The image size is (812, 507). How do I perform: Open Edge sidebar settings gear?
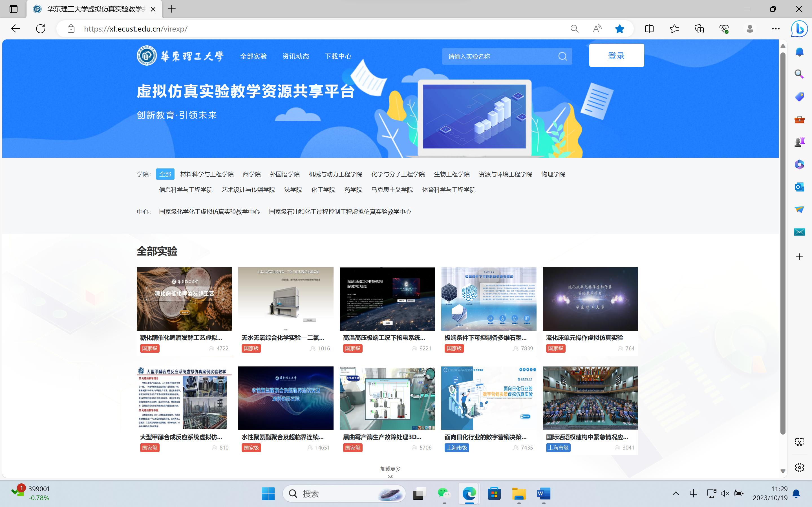[799, 468]
